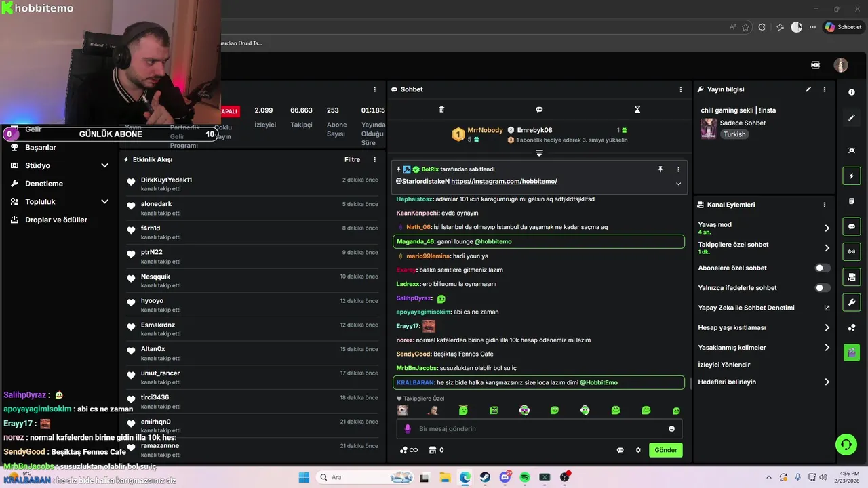Viewport: 868px width, 488px height.
Task: Open the Filtre menu in Etkinlik Akışı
Action: tap(352, 160)
